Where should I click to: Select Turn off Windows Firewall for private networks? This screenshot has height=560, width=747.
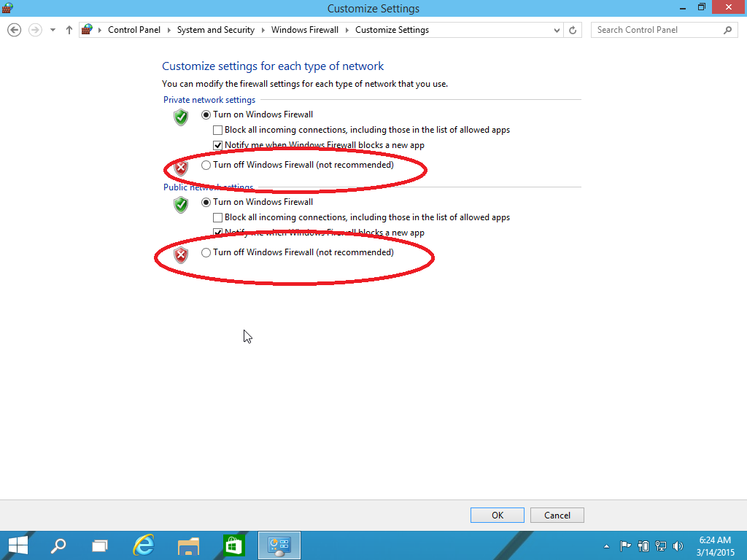206,165
